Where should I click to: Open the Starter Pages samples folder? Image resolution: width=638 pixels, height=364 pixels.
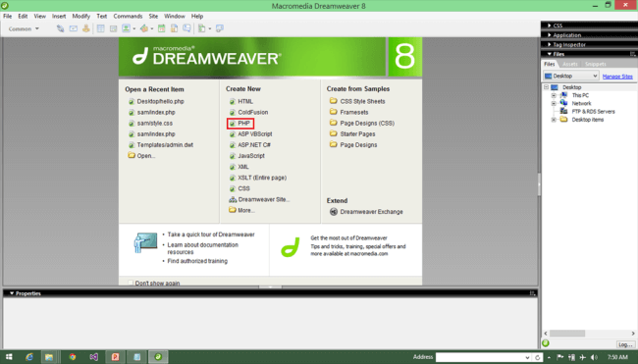tap(357, 133)
